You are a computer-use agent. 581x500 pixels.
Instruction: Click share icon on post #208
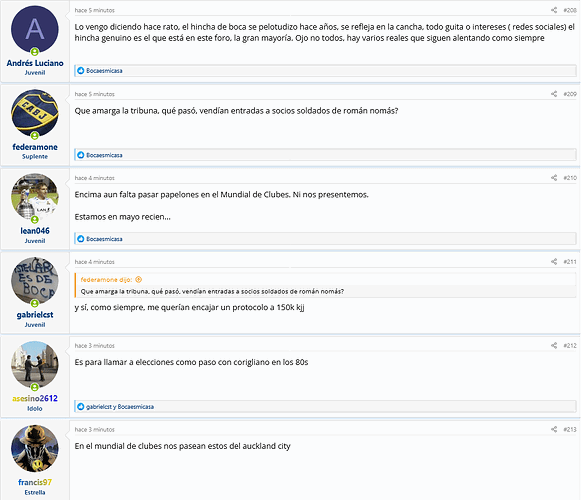[554, 10]
